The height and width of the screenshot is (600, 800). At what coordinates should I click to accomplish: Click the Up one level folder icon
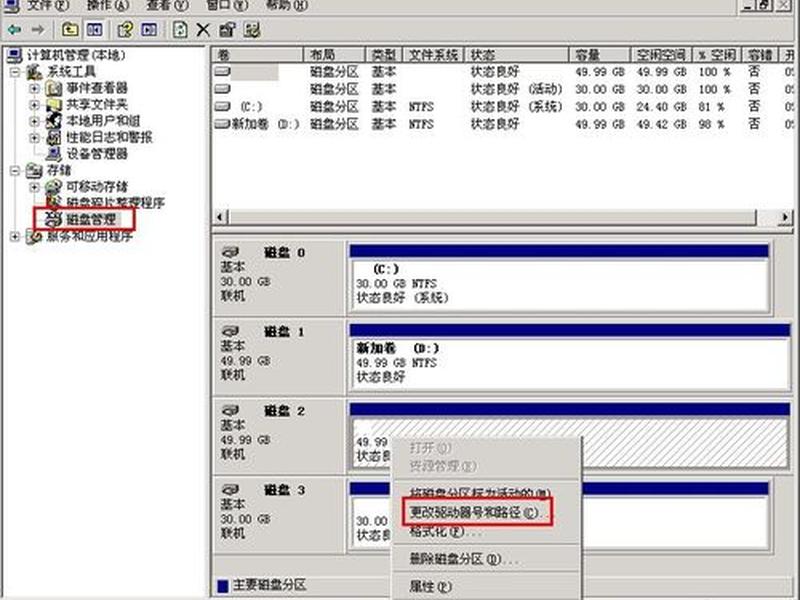coord(70,30)
